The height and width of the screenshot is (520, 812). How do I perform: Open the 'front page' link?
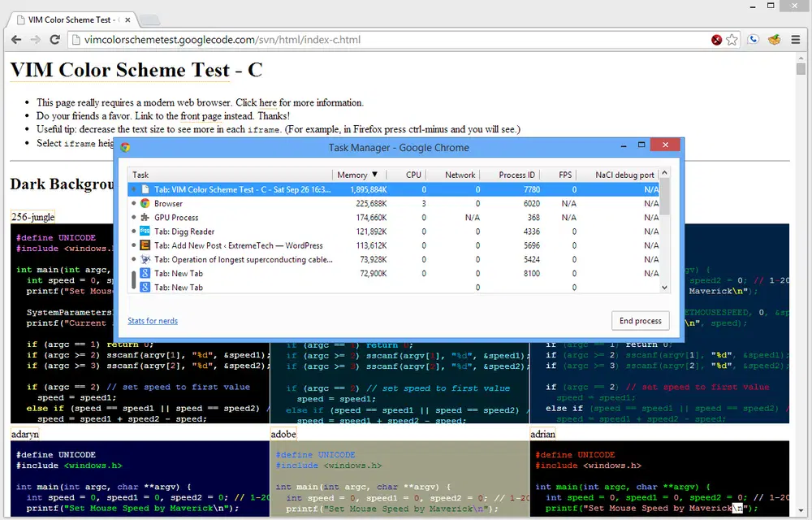[x=201, y=116]
